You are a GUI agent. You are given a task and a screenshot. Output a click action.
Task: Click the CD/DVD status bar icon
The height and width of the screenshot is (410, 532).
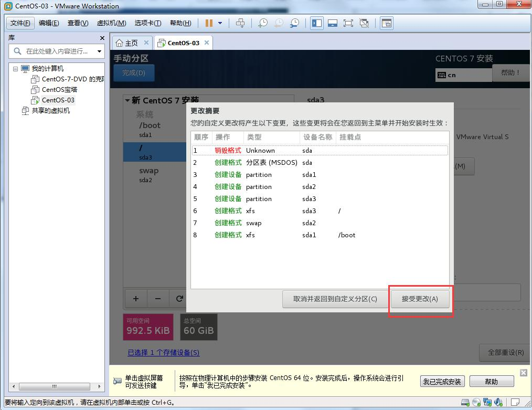point(476,403)
